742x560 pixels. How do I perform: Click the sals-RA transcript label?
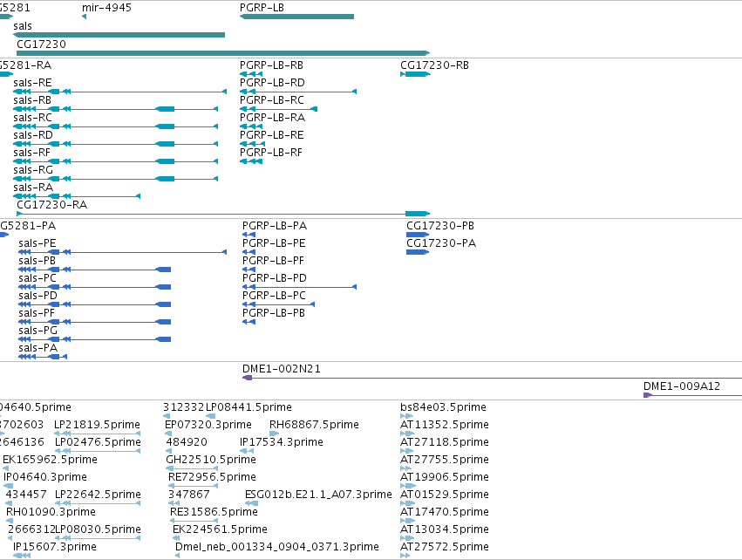coord(33,188)
